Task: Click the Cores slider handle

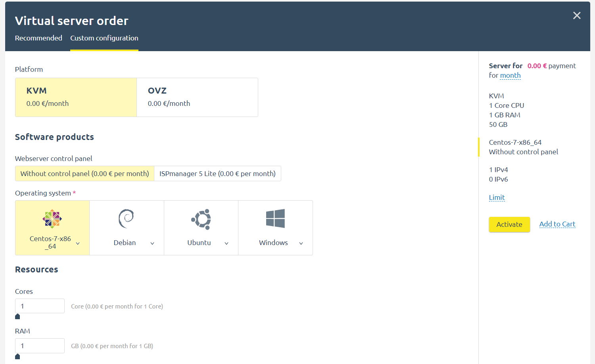Action: tap(17, 316)
